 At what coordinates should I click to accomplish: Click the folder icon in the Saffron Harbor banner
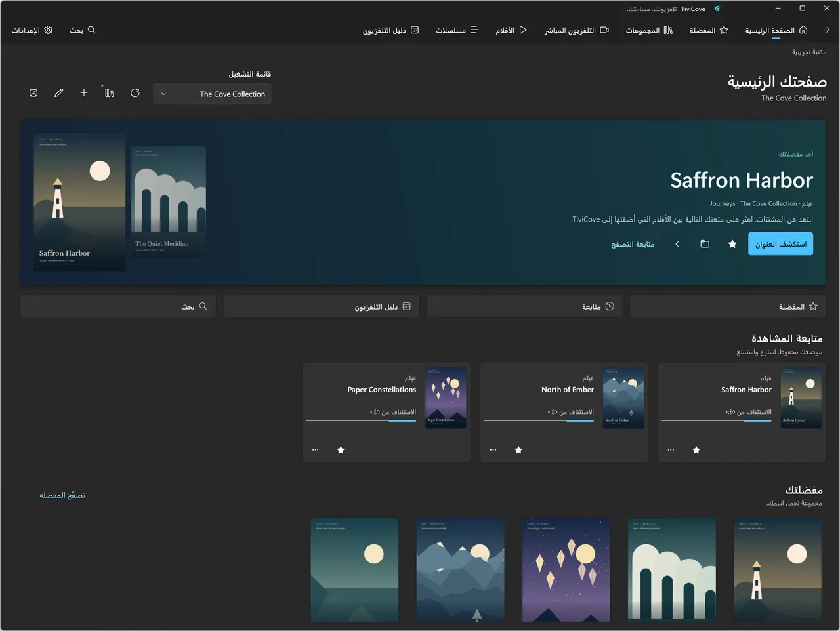pos(705,244)
